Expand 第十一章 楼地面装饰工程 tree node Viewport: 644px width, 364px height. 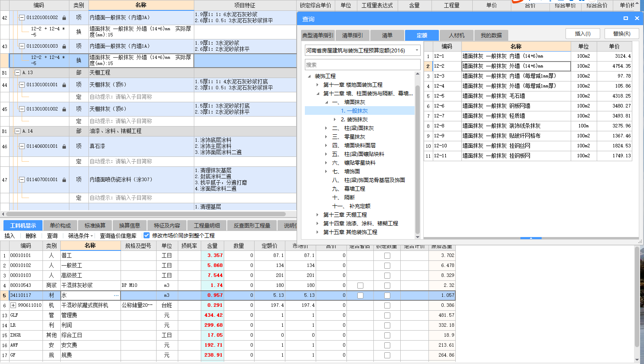pos(317,85)
